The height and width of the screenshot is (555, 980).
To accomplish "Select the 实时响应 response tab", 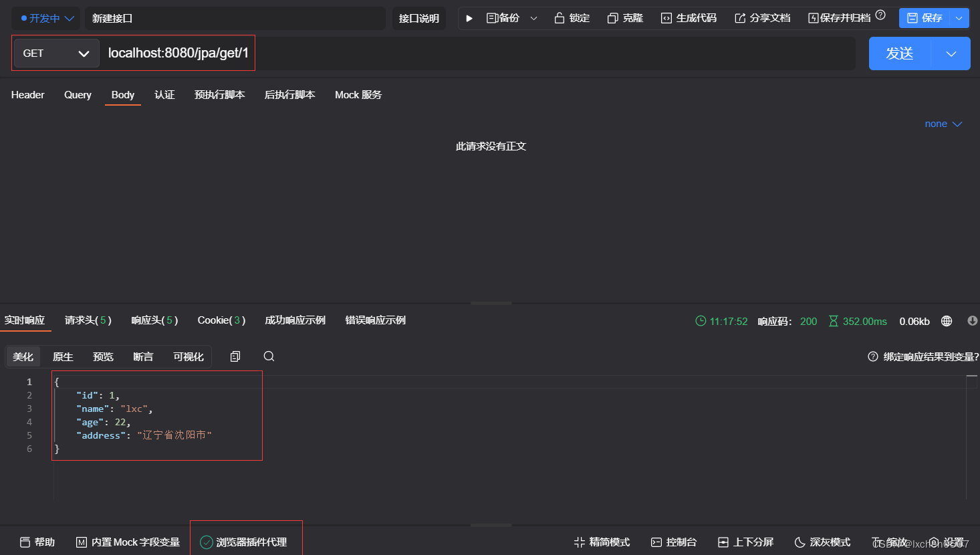I will point(25,320).
